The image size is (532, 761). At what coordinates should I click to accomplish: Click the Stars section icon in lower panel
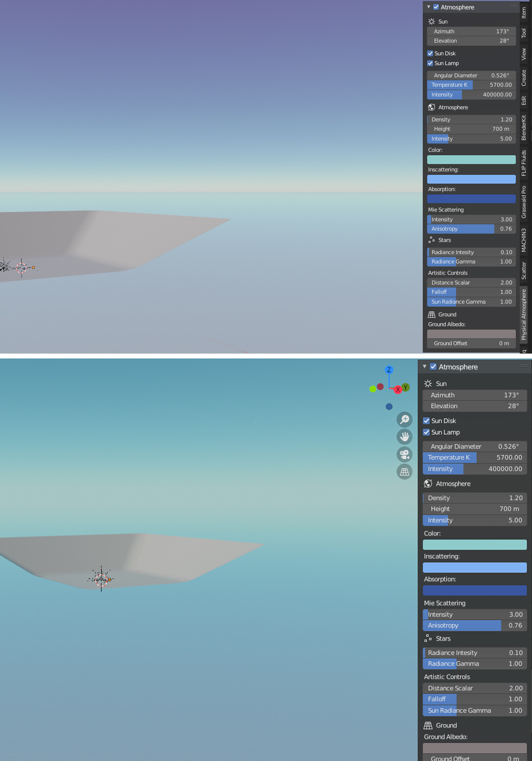point(428,638)
